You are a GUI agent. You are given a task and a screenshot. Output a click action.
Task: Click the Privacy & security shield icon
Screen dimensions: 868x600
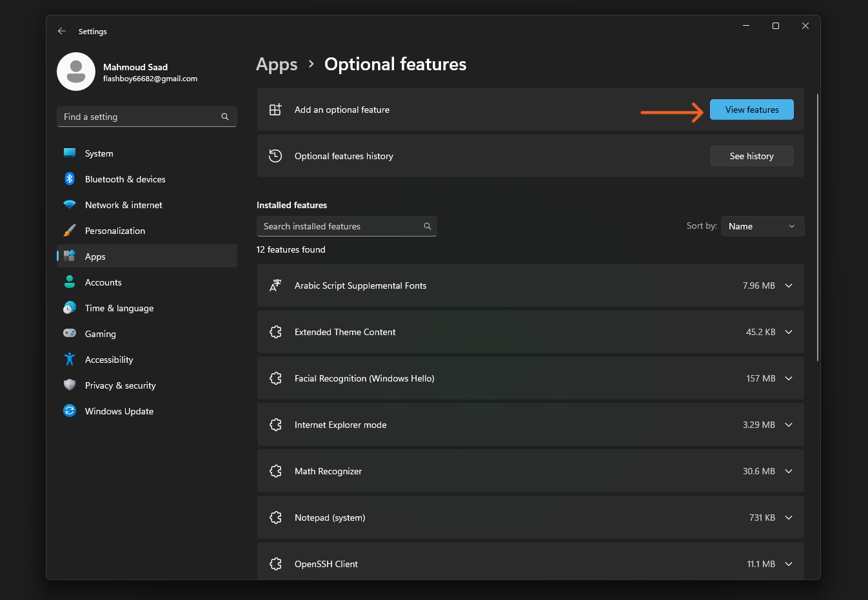coord(70,385)
